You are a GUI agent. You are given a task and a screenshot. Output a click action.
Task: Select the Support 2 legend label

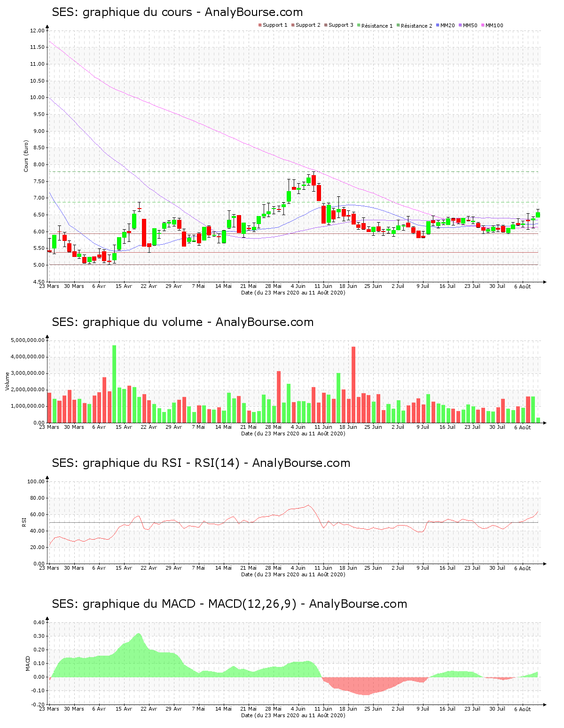[308, 25]
